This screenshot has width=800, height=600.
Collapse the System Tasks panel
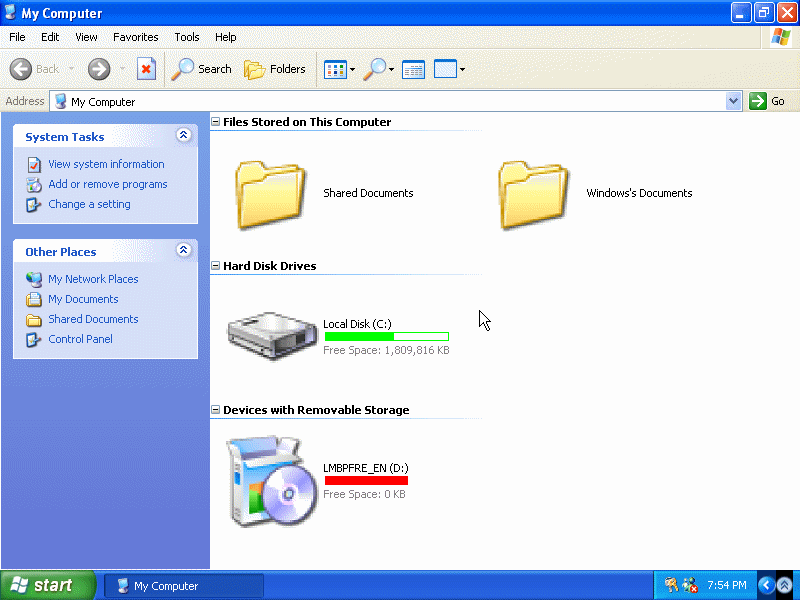pos(184,135)
